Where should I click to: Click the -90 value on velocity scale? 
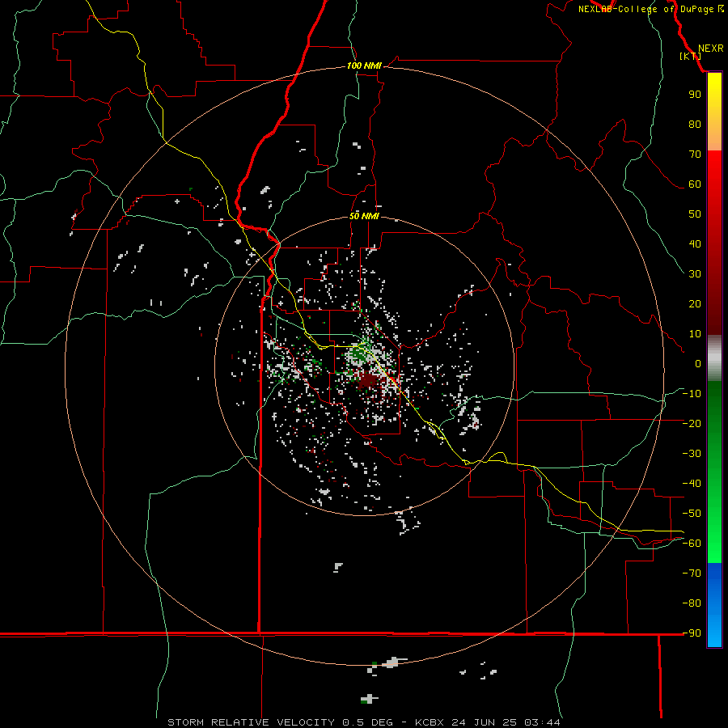click(692, 633)
